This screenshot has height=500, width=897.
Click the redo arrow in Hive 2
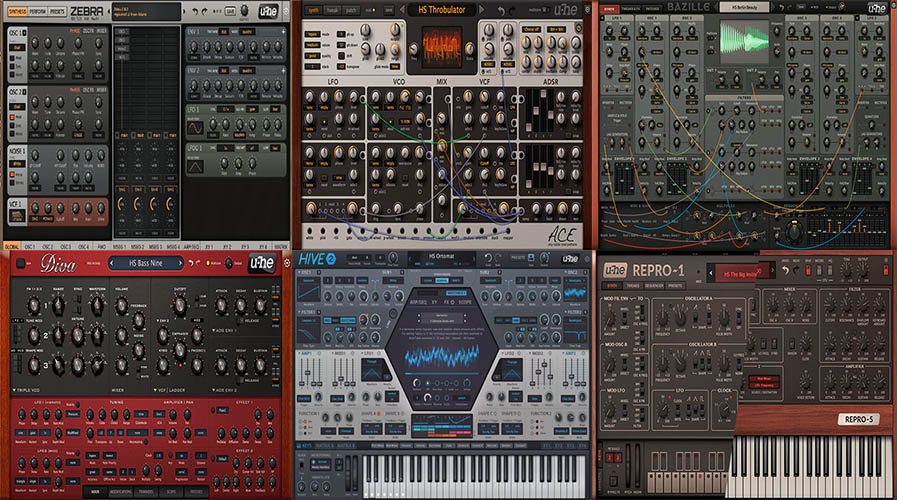(x=499, y=258)
